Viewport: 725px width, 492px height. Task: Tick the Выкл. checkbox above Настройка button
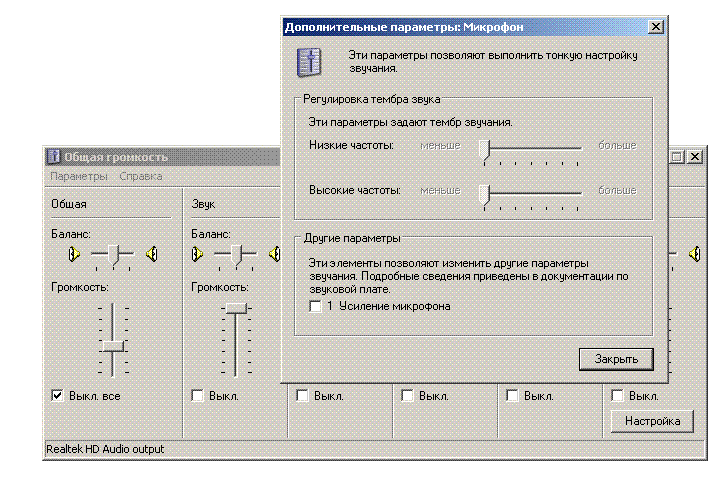618,396
